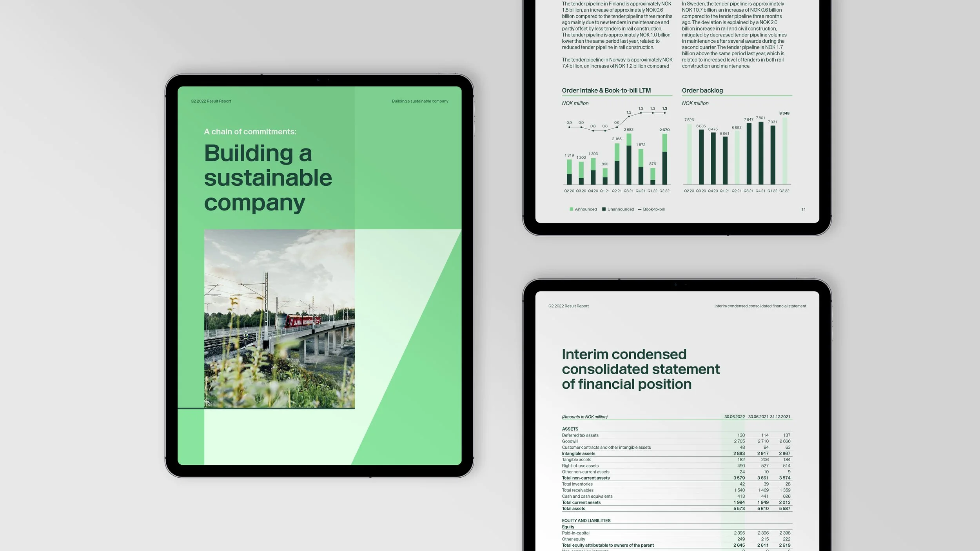Click the 2 670 stacked bar in order intake
980x551 pixels.
click(x=664, y=159)
